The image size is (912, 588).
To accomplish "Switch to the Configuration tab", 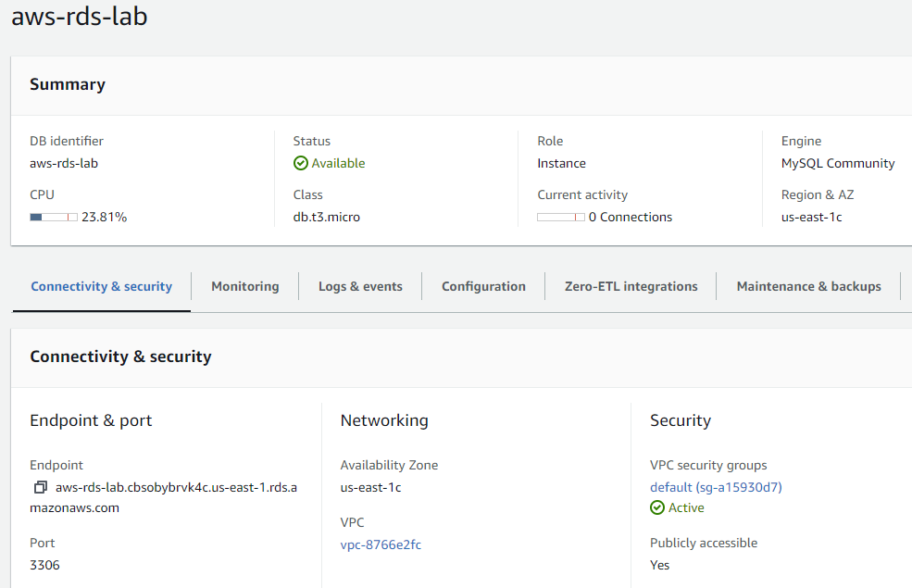I will [483, 286].
